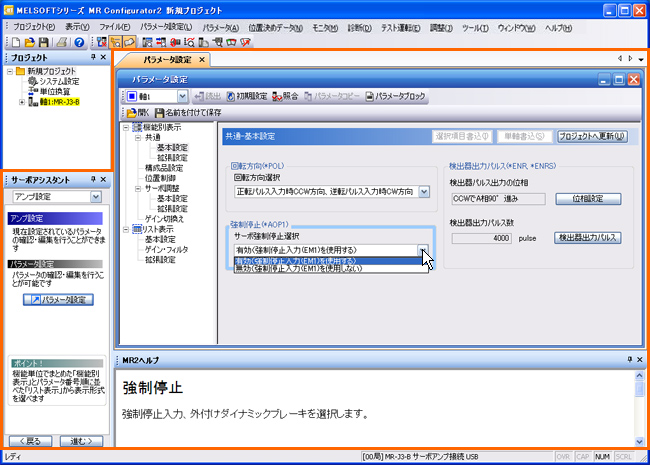
Task: Click the blue Help question mark icon
Action: [78, 41]
